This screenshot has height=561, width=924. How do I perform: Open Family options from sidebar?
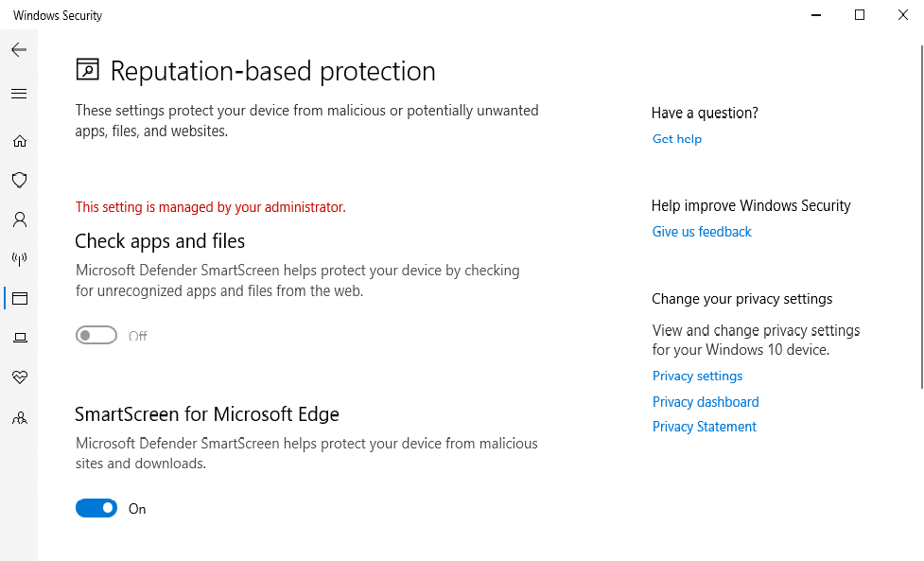[19, 417]
